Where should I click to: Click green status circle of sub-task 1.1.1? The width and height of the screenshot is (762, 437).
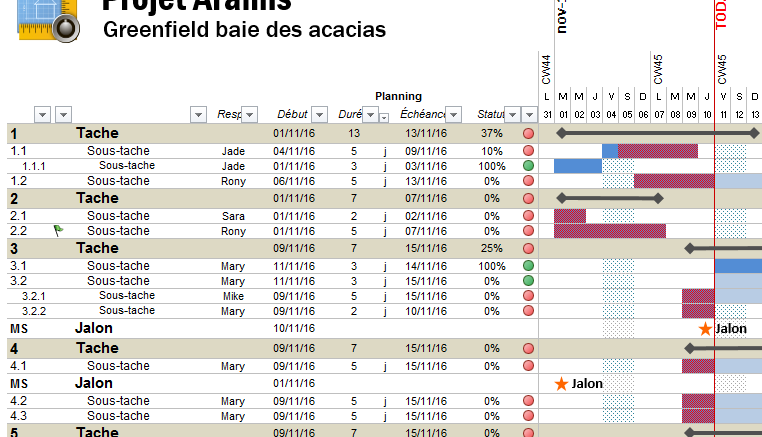pos(528,166)
